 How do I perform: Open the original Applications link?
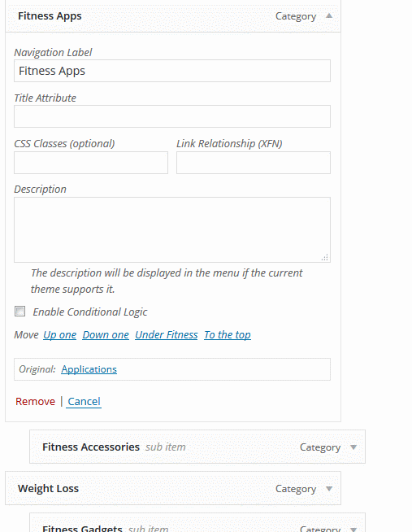[x=89, y=369]
